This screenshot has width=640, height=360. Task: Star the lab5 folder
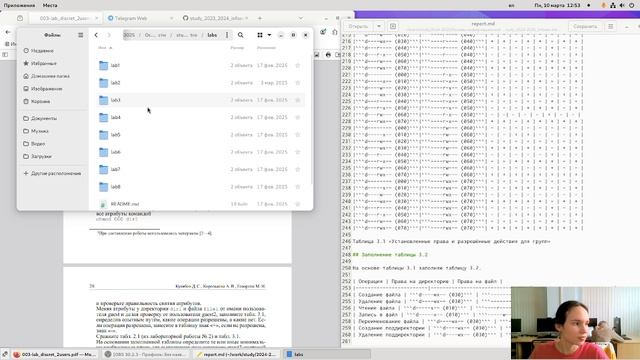[298, 135]
